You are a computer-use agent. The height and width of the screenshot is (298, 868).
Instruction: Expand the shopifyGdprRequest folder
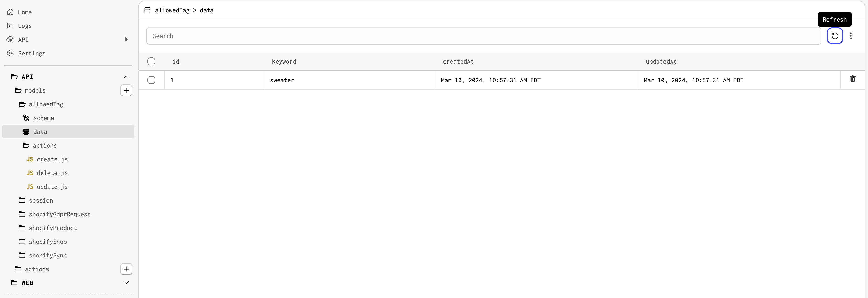click(x=55, y=214)
